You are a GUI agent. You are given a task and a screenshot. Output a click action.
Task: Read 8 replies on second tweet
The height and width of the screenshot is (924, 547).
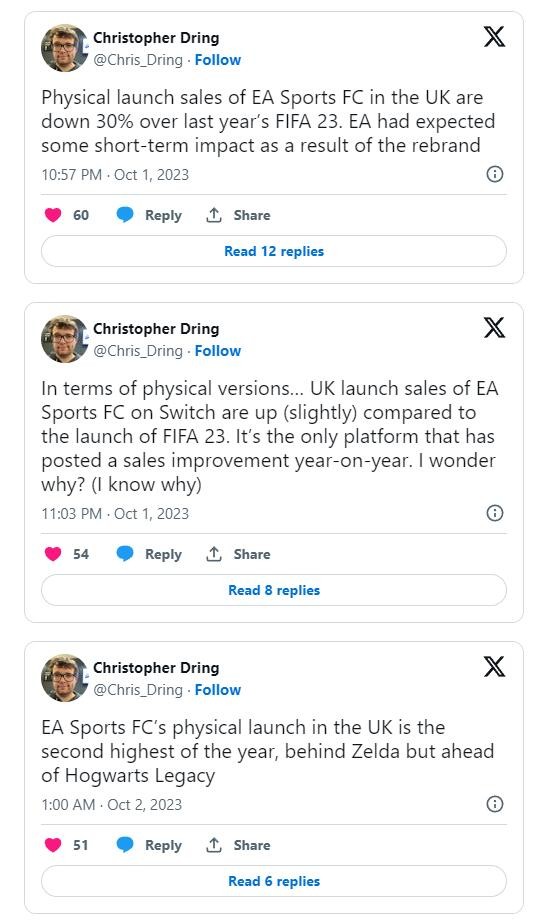274,590
